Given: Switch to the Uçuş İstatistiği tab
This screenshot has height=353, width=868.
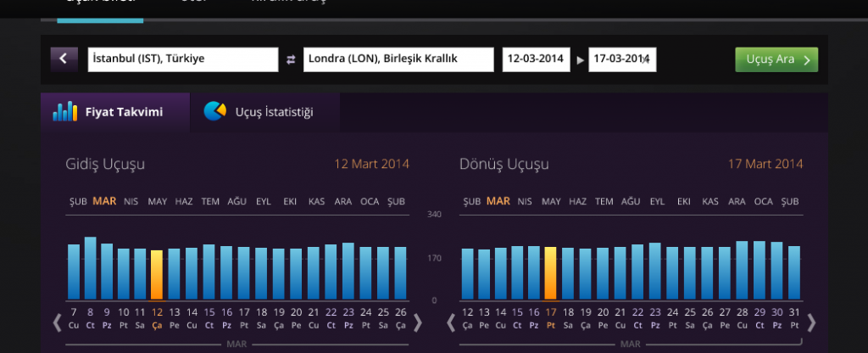Looking at the screenshot, I should coord(274,112).
